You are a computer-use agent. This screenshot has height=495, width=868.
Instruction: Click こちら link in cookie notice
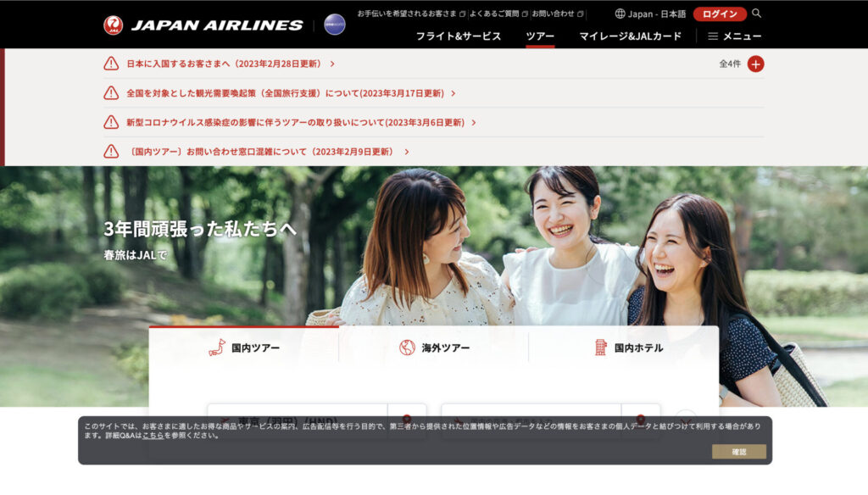[153, 435]
